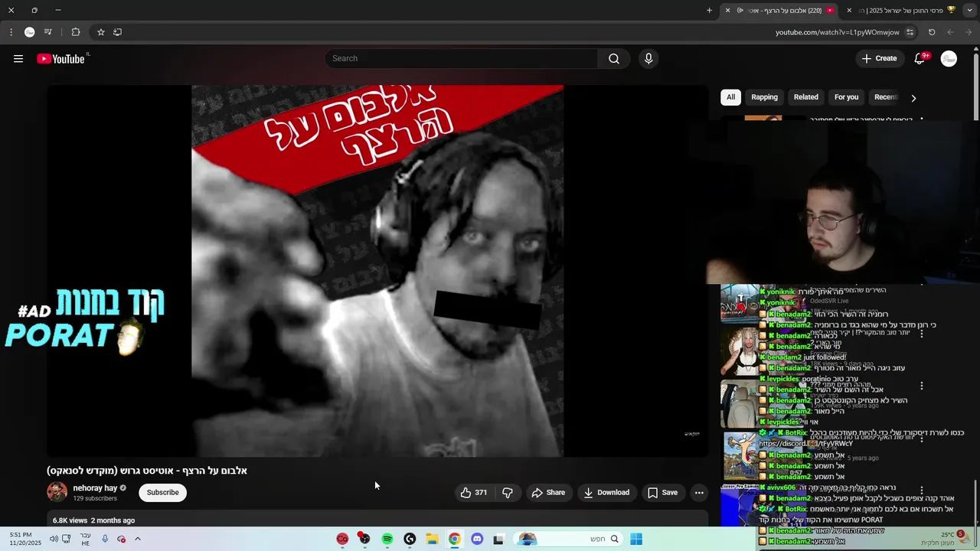The image size is (980, 551).
Task: Open Chrome from the taskbar
Action: tap(455, 539)
